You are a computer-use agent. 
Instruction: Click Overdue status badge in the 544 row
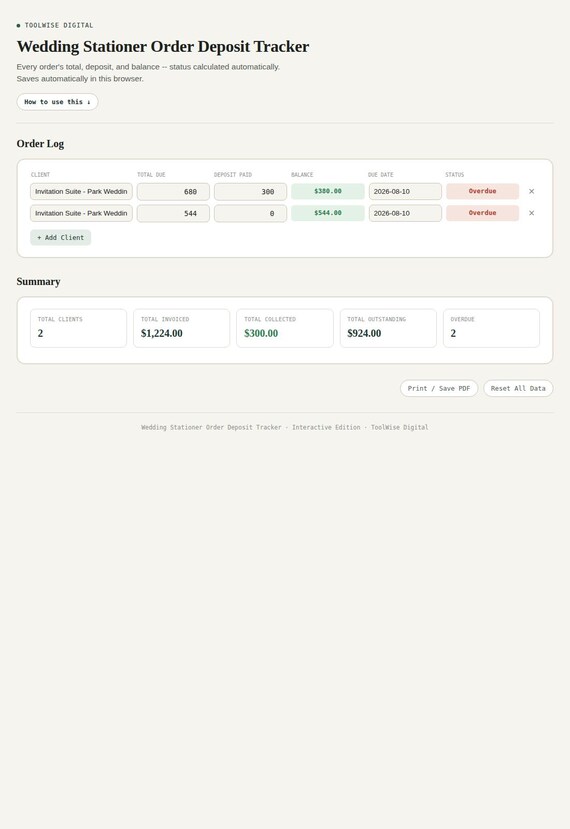482,213
